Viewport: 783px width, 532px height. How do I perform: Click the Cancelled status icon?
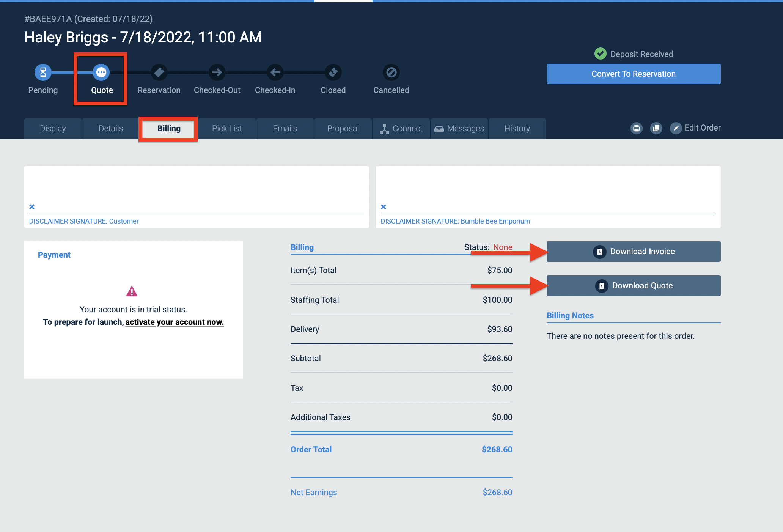(x=391, y=72)
